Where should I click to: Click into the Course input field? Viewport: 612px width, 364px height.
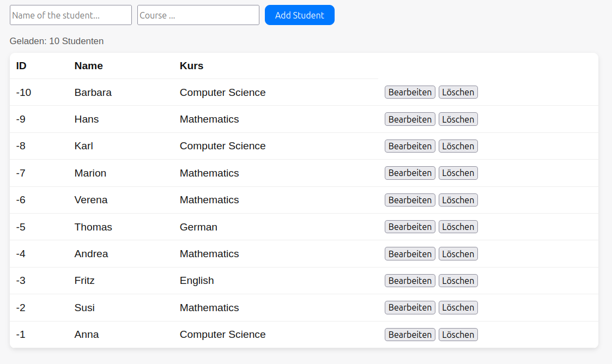coord(198,15)
